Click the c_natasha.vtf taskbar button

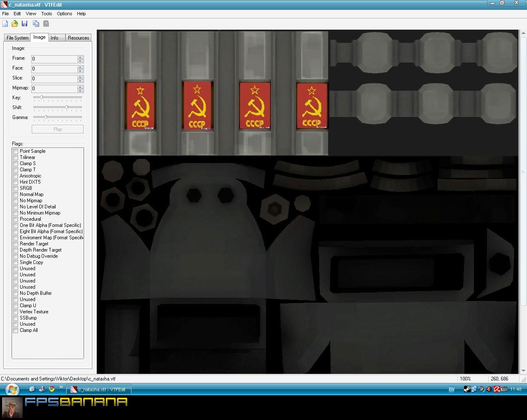(x=99, y=390)
